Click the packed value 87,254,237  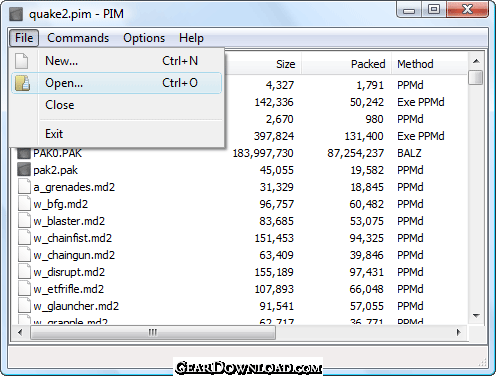pyautogui.click(x=355, y=153)
